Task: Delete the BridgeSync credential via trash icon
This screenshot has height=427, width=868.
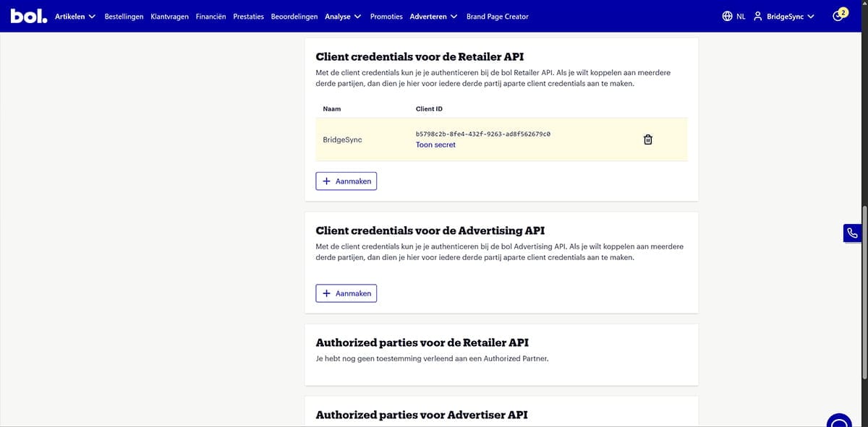Action: (647, 139)
